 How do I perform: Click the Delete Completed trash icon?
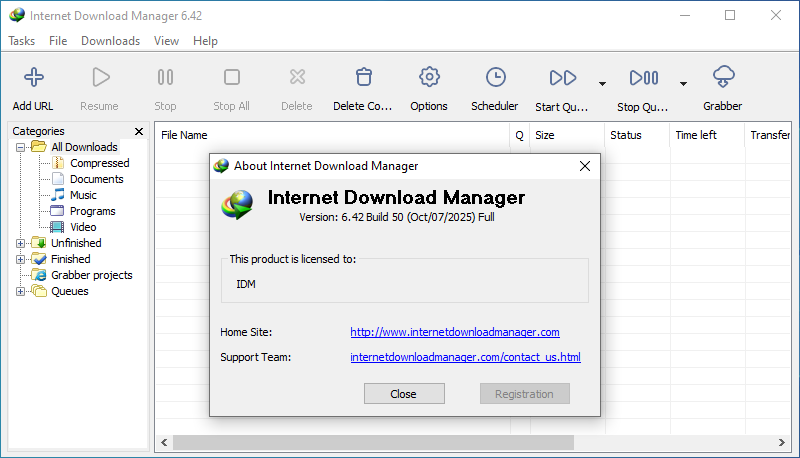click(x=364, y=78)
